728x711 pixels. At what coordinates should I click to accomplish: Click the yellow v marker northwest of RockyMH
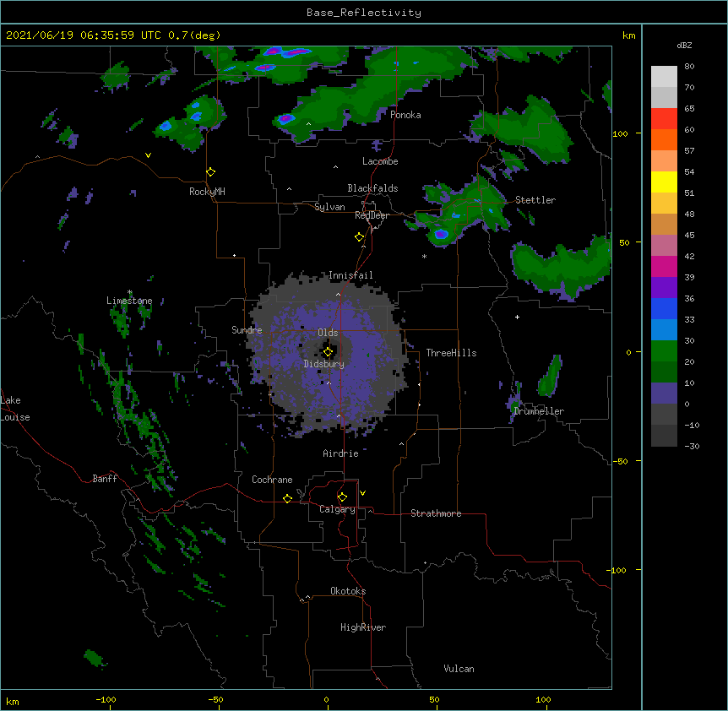(148, 155)
